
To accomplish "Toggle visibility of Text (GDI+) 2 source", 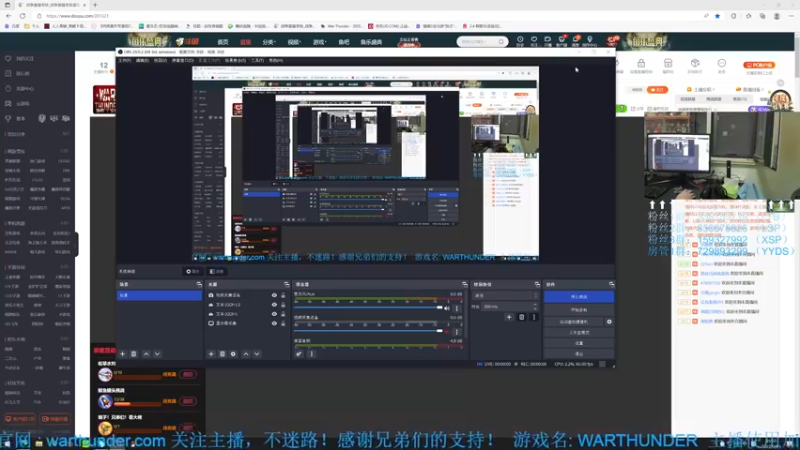I will 274,305.
